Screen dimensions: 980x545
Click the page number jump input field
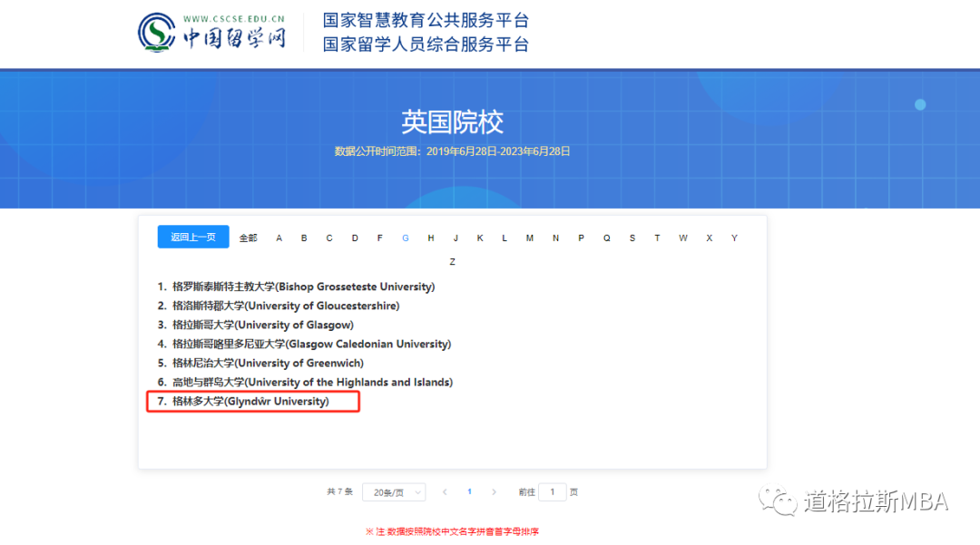pos(552,491)
